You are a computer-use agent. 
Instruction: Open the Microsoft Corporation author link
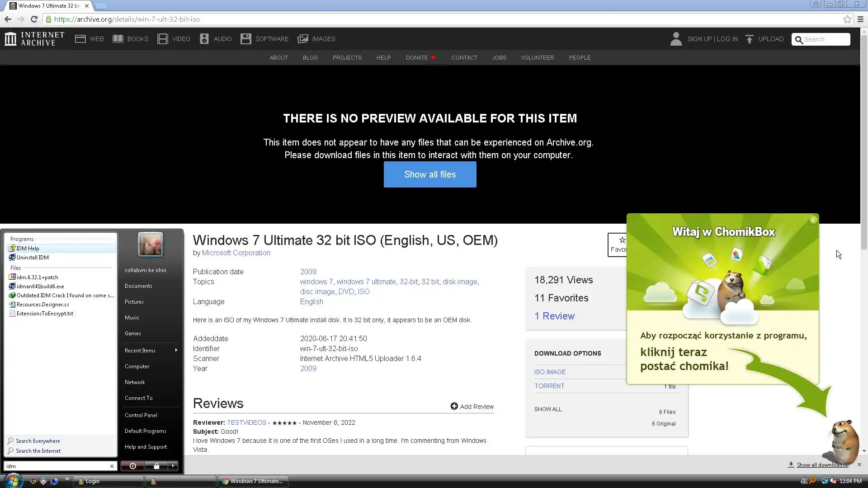pos(236,253)
